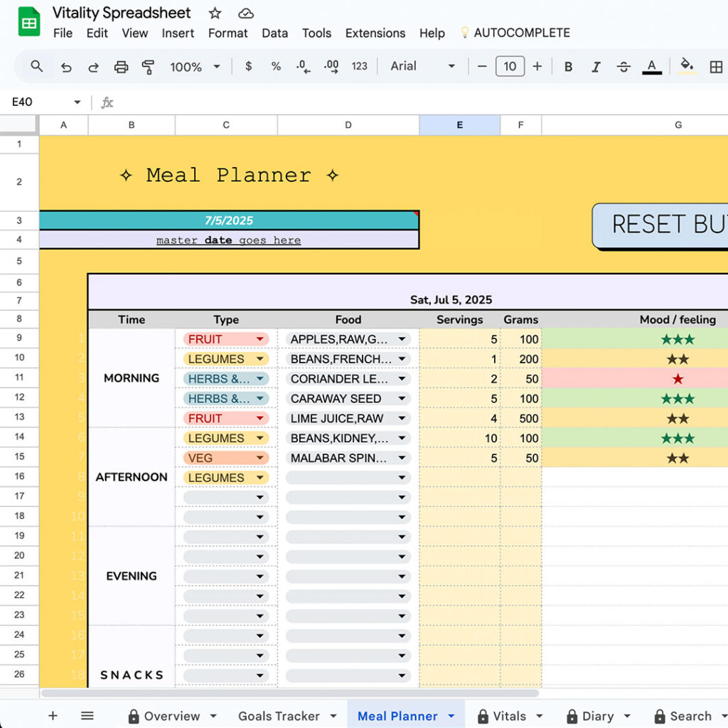The height and width of the screenshot is (728, 728).
Task: Format as percent
Action: coord(276,66)
